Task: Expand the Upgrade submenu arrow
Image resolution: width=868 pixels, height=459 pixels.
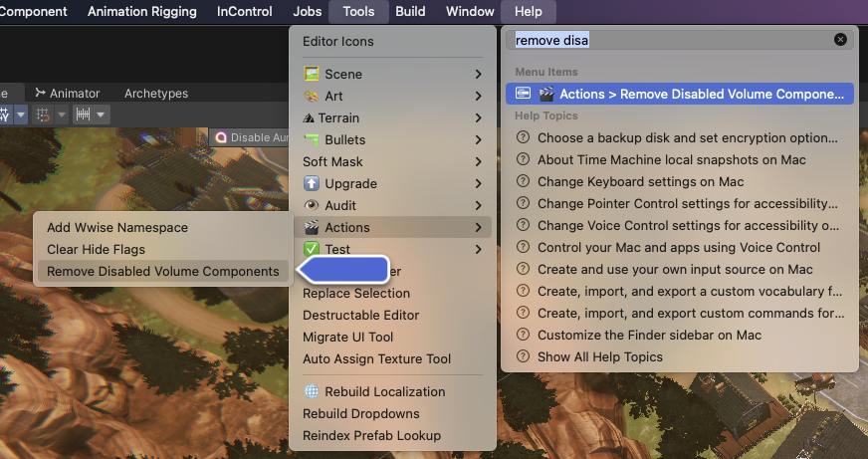Action: click(478, 184)
